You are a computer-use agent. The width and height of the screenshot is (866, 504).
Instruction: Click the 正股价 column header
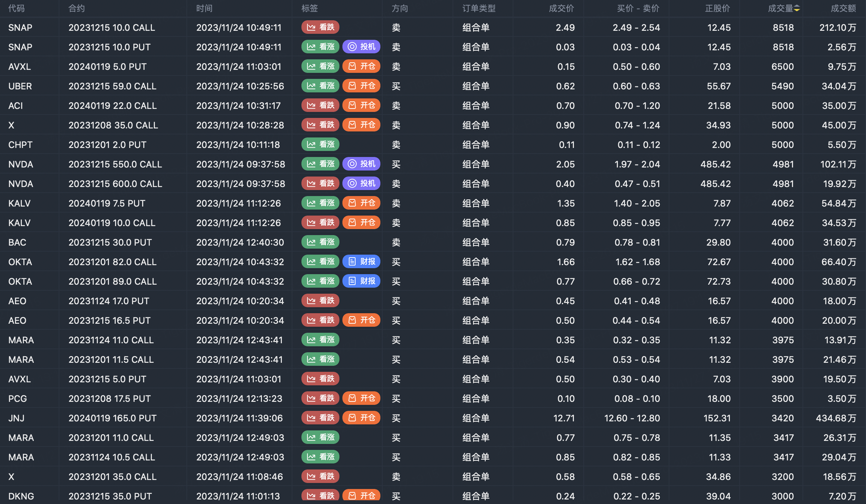point(717,9)
